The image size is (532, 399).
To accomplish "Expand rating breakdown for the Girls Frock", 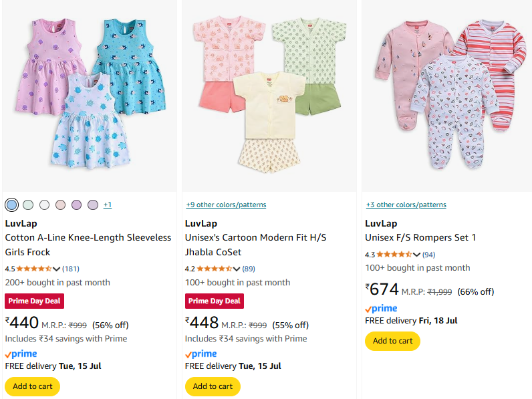I will click(56, 269).
